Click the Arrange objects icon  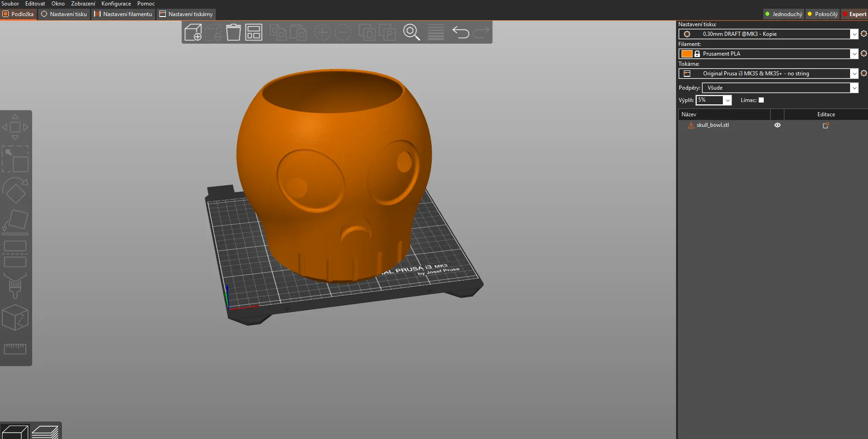tap(254, 33)
